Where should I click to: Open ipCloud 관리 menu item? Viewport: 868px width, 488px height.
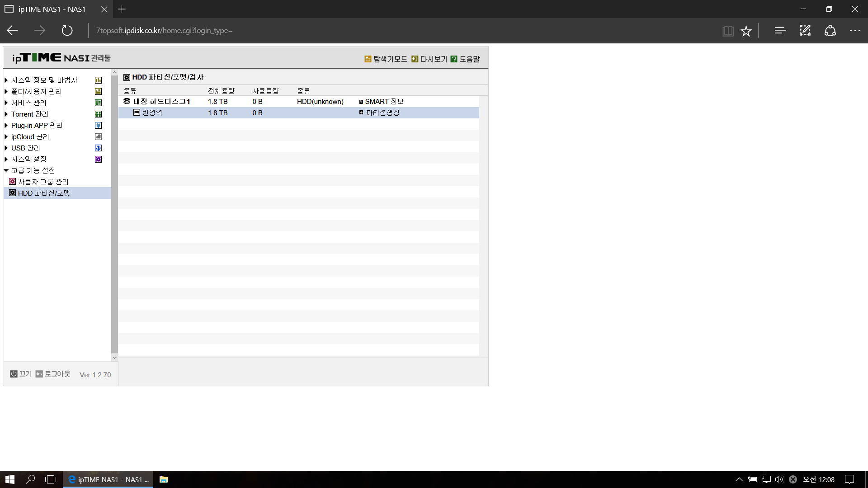tap(30, 137)
